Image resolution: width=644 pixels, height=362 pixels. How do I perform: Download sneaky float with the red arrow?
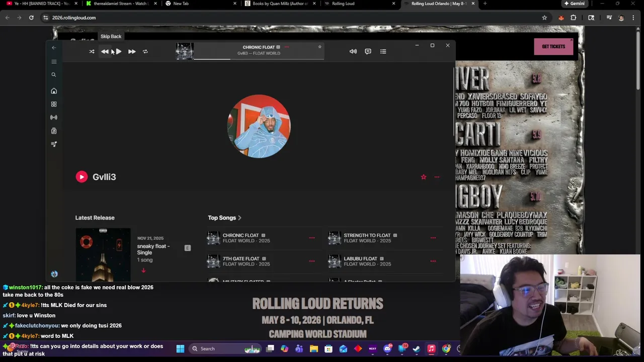[x=143, y=270]
